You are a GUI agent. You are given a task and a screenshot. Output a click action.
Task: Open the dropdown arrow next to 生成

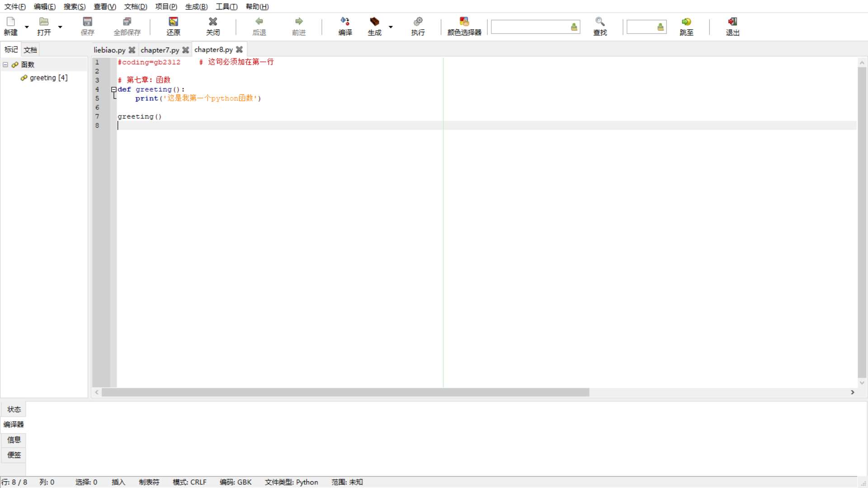(x=391, y=27)
